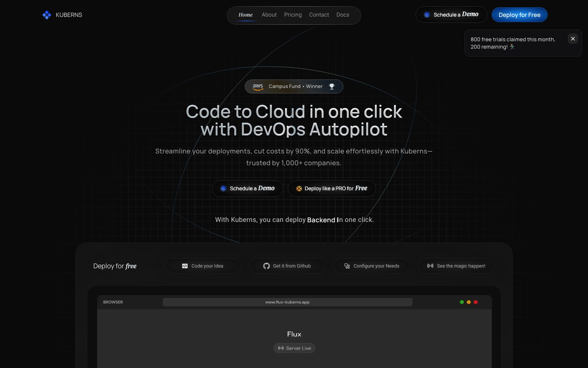Screen dimensions: 588x368
Task: Click the KUBERNS brand name text
Action: click(x=69, y=15)
